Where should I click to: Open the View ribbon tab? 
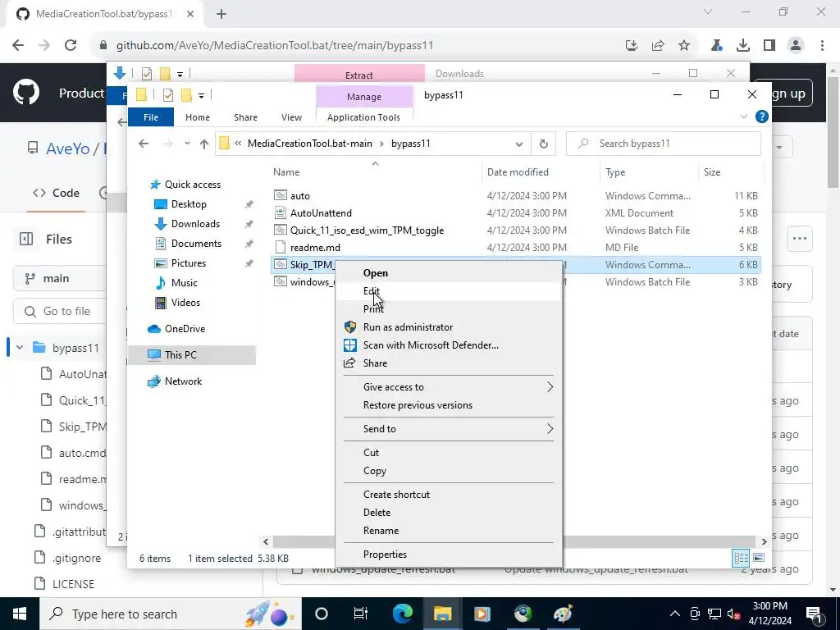(x=291, y=117)
